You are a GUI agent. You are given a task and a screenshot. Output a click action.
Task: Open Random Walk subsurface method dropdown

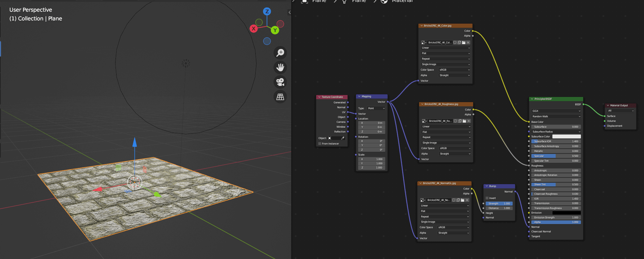click(x=556, y=116)
